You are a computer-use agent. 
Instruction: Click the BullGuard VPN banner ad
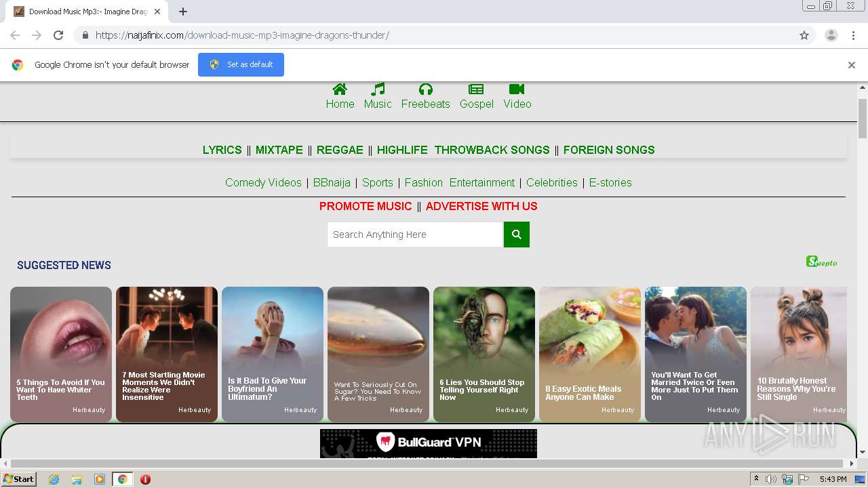pos(429,443)
